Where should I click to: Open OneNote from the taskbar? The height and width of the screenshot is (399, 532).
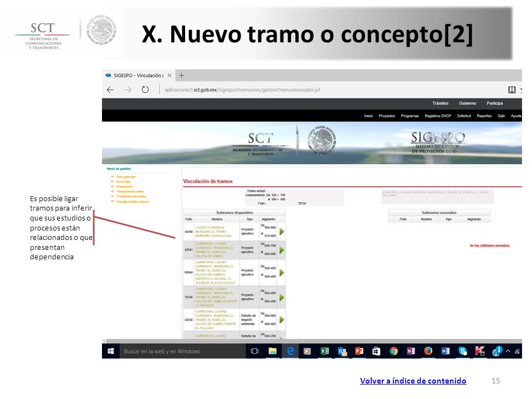click(411, 351)
